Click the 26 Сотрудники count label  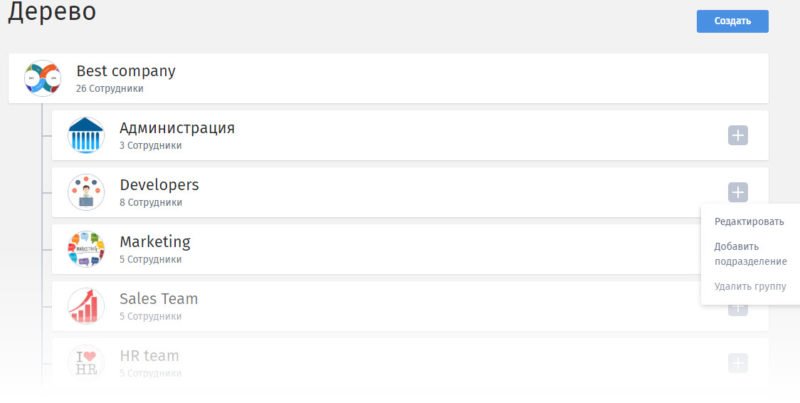tap(109, 89)
